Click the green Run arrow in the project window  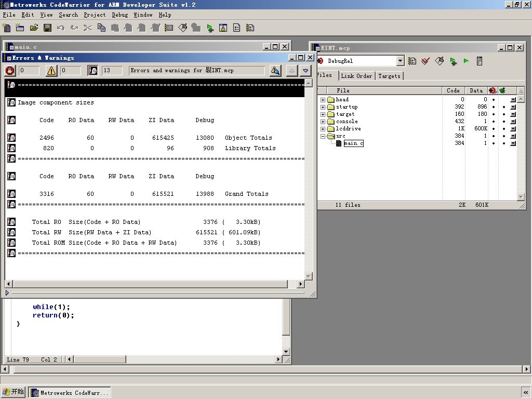466,61
